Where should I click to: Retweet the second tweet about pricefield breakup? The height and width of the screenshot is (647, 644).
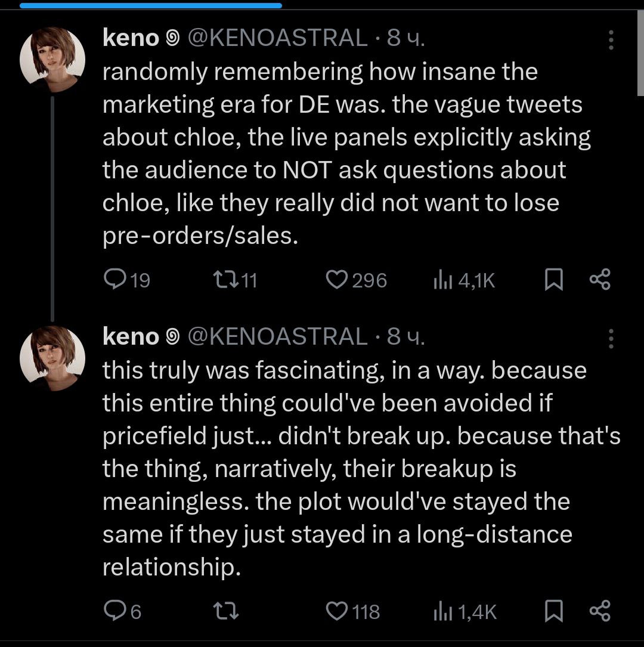(x=226, y=611)
